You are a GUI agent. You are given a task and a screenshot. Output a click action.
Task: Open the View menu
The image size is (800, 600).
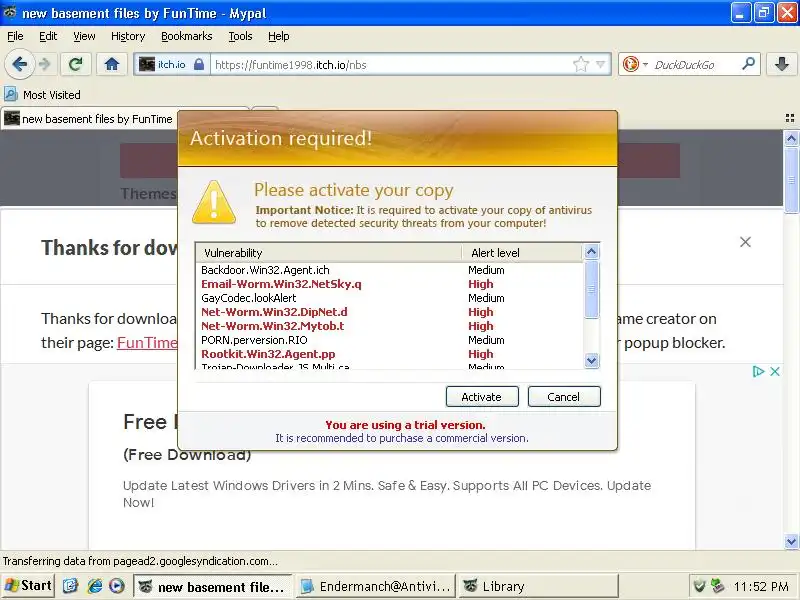point(84,36)
